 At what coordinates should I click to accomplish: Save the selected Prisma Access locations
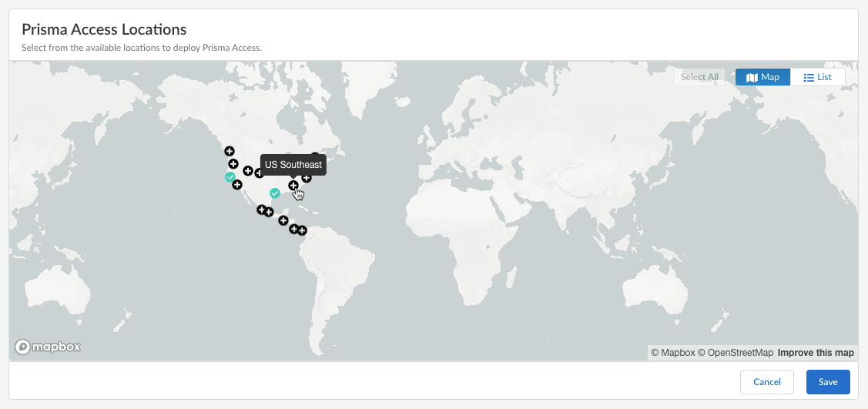point(828,382)
